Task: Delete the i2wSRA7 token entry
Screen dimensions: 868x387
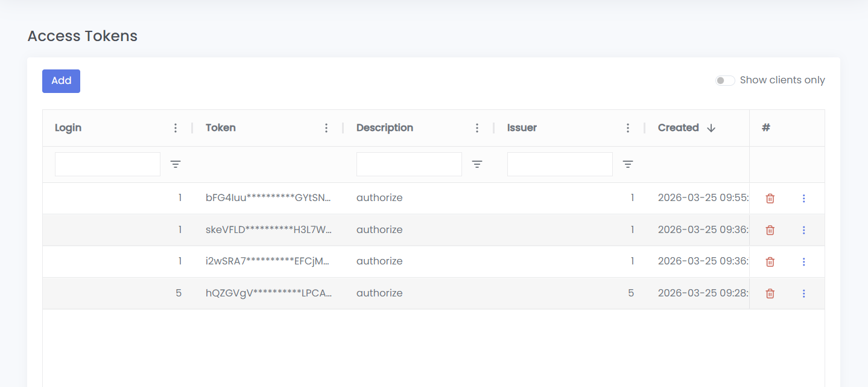Action: point(770,261)
